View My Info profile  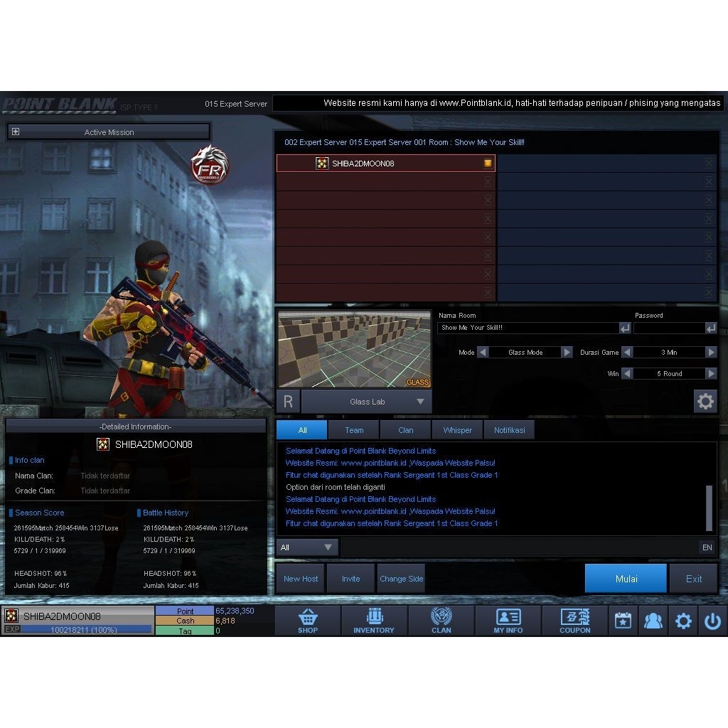pyautogui.click(x=508, y=621)
